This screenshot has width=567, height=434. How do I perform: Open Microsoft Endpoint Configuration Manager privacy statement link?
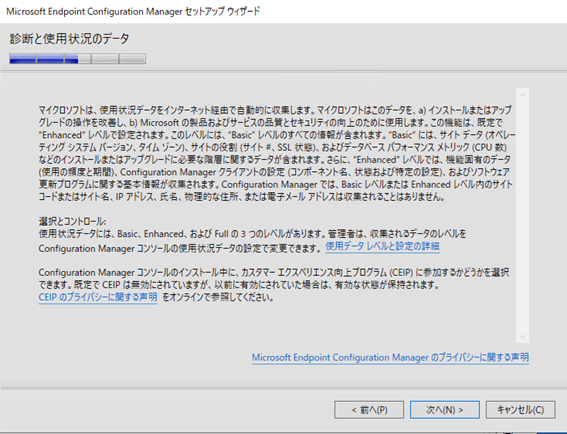390,358
